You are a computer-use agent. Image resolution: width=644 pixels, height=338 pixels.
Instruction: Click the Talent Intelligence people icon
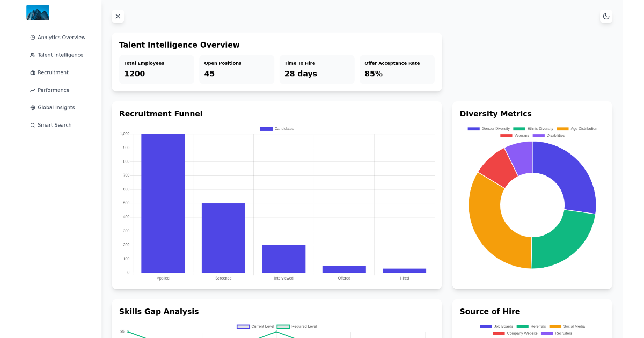point(32,55)
